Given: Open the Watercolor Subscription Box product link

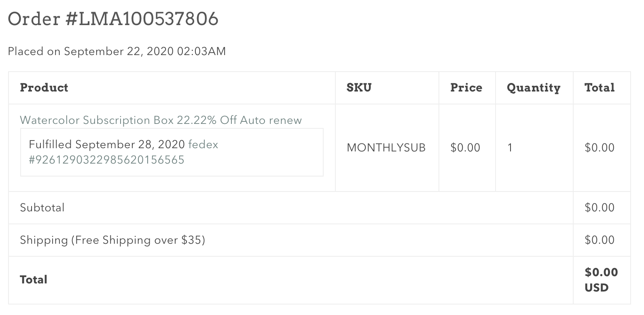Looking at the screenshot, I should (161, 120).
